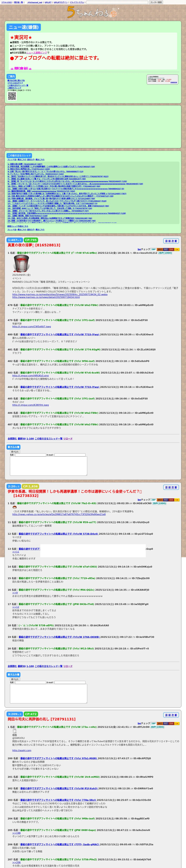The image size is (186, 868).
Task: Click the small avatar icon in 伊東市長選 thread
Action: pyautogui.click(x=14, y=507)
